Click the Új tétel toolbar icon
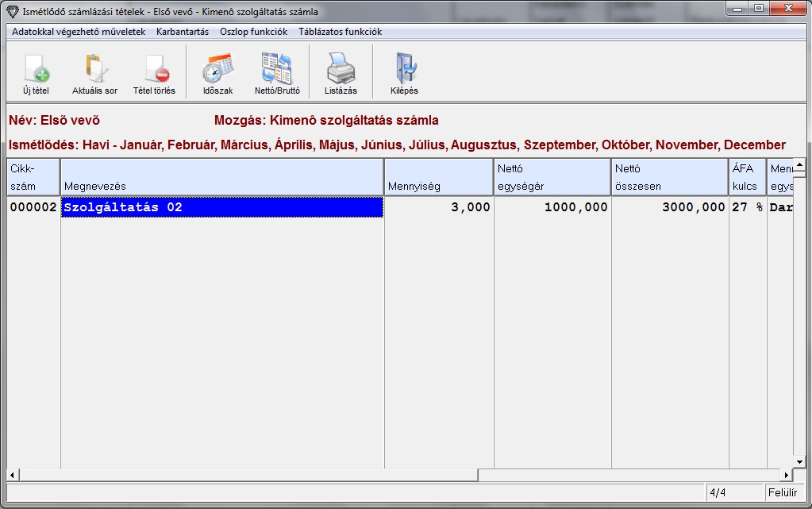The height and width of the screenshot is (509, 812). coord(37,71)
